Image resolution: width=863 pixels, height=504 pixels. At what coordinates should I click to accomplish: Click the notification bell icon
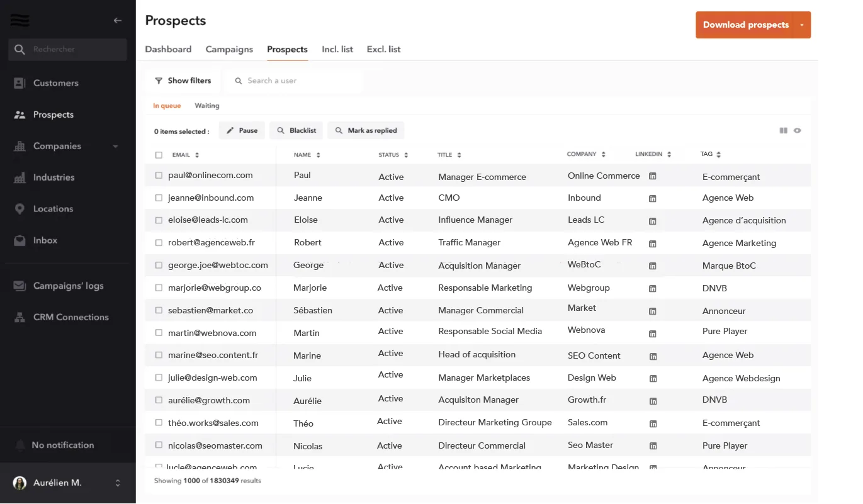[x=20, y=445]
